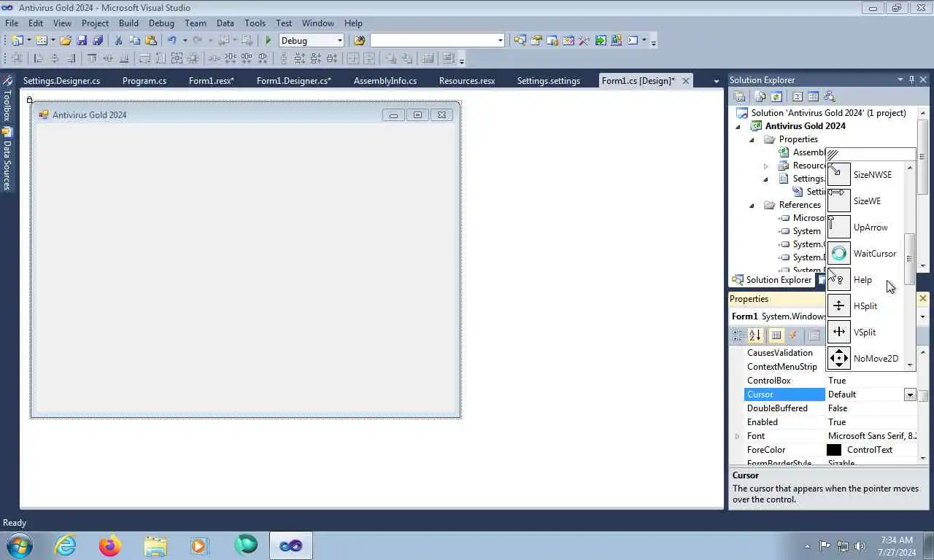Collapse the References folder node
Screen dimensions: 934x560
tap(752, 206)
